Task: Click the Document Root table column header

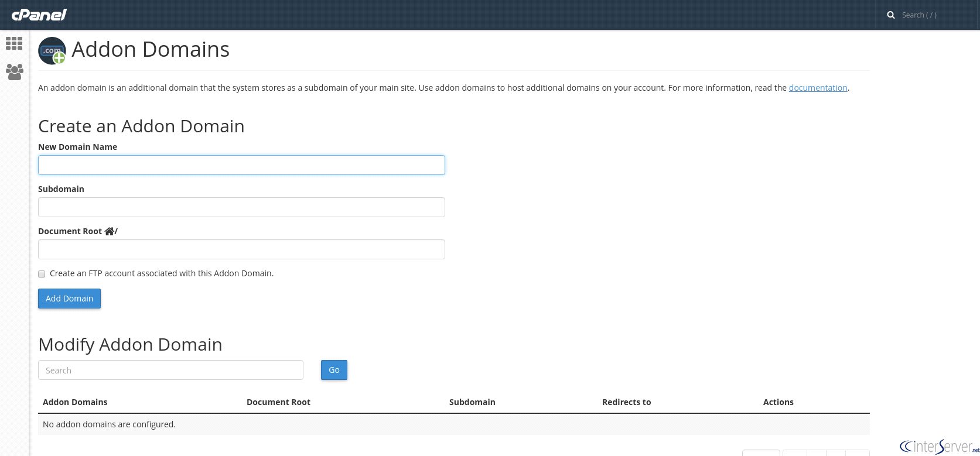Action: [278, 402]
